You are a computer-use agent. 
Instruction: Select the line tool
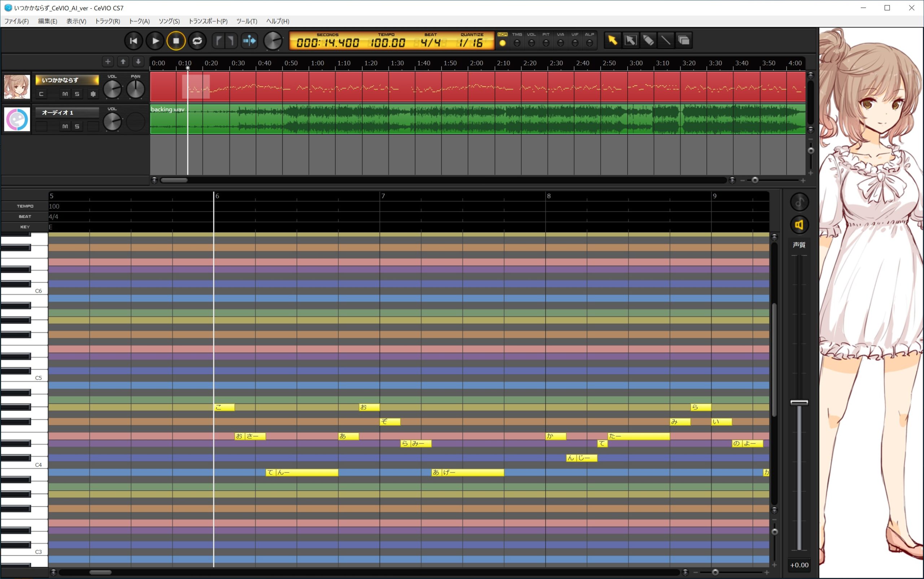(666, 40)
